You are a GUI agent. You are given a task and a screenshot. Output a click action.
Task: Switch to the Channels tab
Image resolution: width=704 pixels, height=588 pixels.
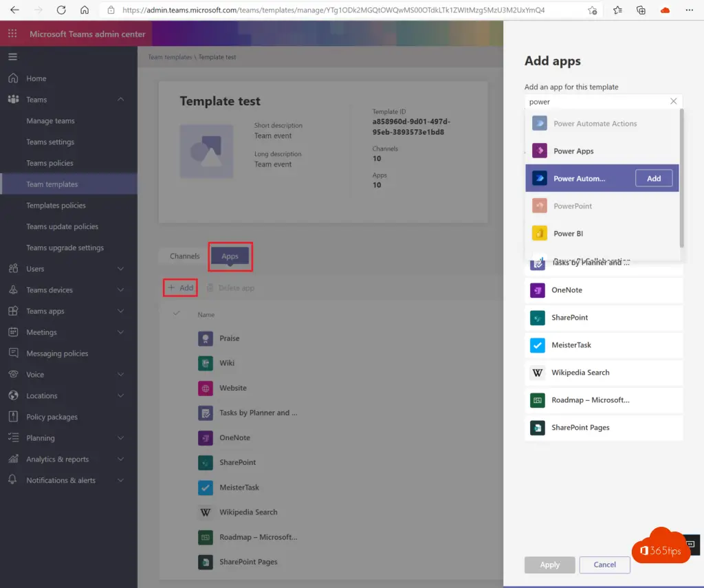point(184,256)
